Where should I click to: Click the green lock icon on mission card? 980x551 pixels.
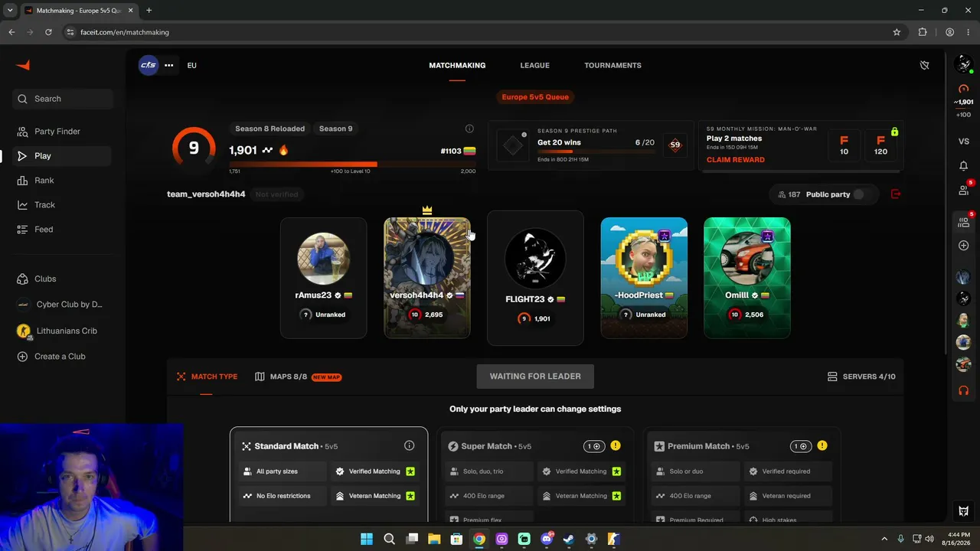pyautogui.click(x=894, y=132)
